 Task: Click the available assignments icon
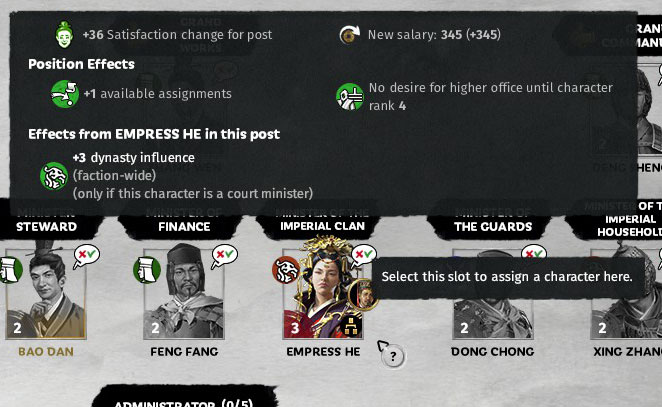(65, 94)
